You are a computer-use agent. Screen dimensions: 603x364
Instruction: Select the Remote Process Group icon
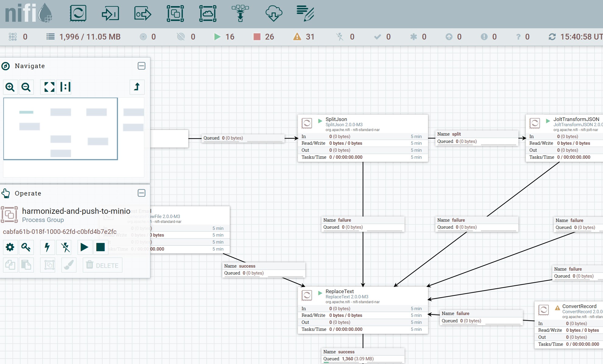pyautogui.click(x=208, y=14)
